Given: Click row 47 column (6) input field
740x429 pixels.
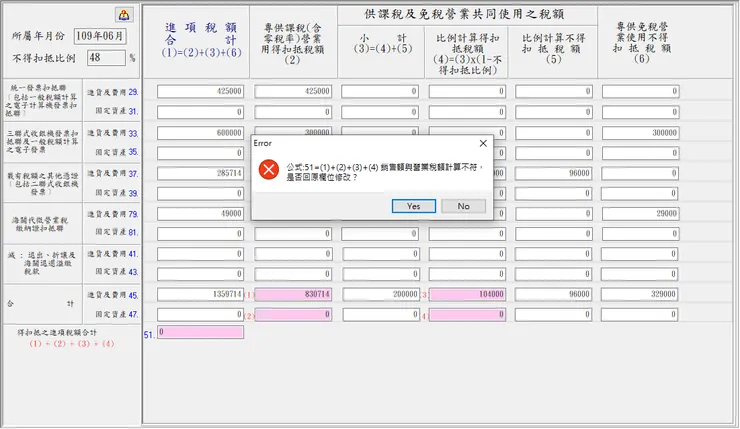Looking at the screenshot, I should tap(640, 314).
